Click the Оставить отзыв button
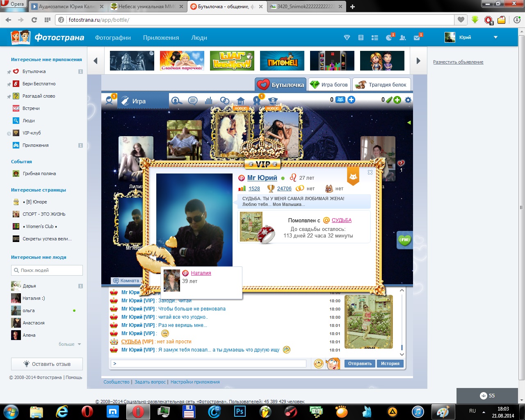The image size is (525, 420). [47, 364]
